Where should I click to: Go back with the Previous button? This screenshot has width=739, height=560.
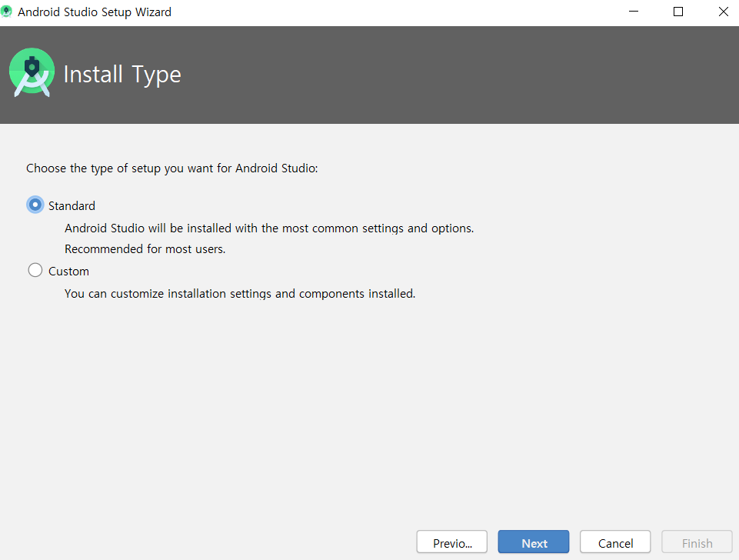click(x=452, y=542)
